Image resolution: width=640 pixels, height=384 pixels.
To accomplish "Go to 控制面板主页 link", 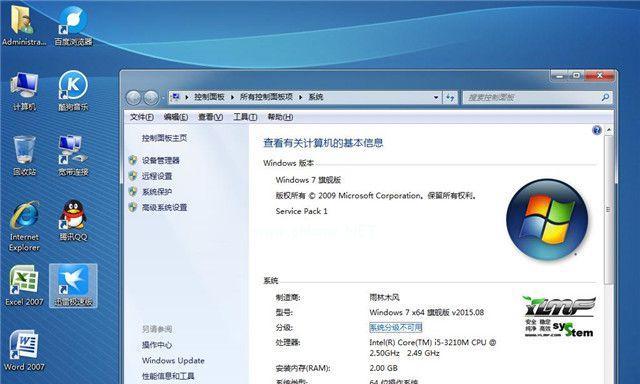I will tap(164, 138).
